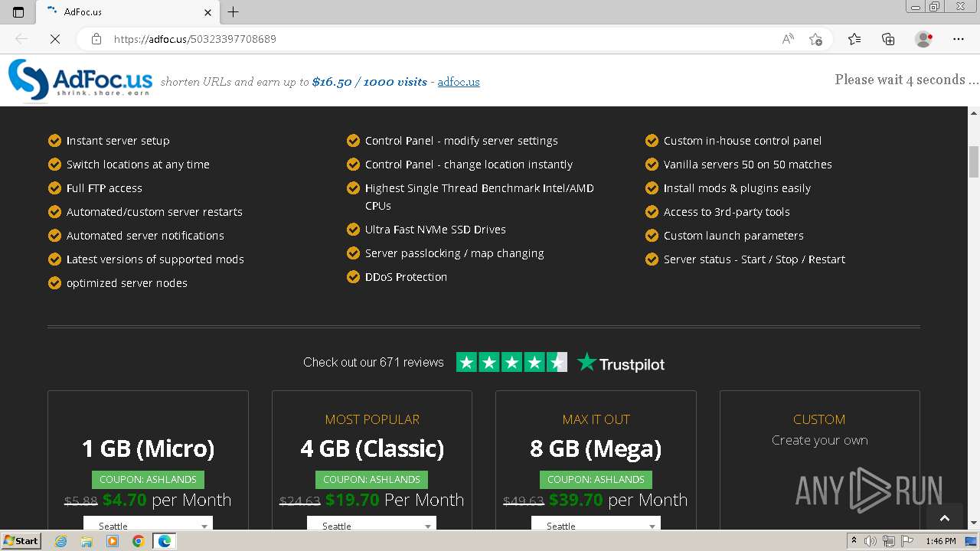Open media player taskbar icon

point(113,541)
